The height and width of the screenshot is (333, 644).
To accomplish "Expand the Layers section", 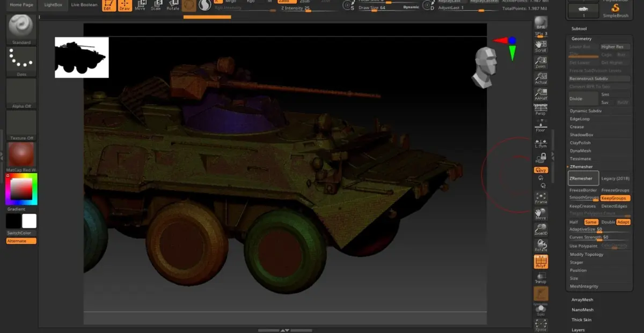I will tap(578, 330).
